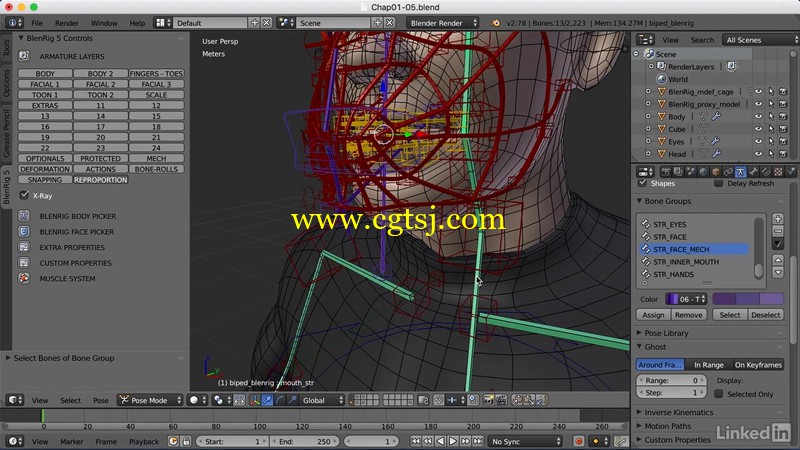Screen dimensions: 800x450
Task: Click the Deselect bone group button
Action: 765,315
